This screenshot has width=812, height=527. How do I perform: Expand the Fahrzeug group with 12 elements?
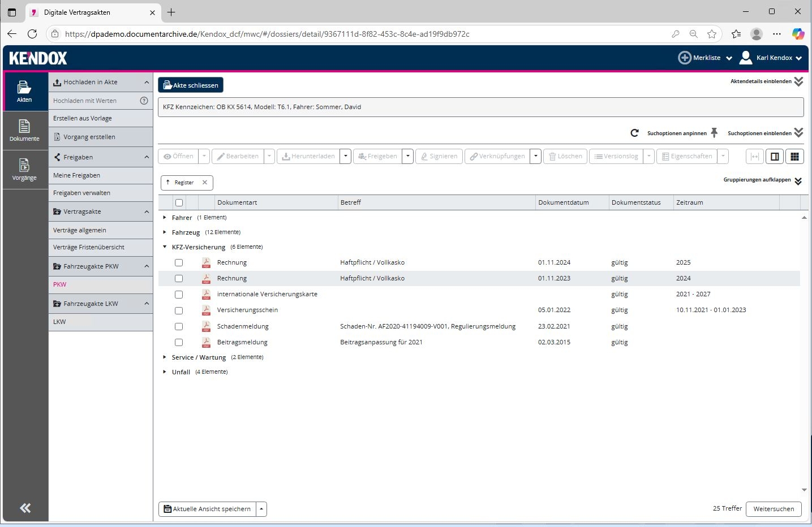click(x=165, y=232)
